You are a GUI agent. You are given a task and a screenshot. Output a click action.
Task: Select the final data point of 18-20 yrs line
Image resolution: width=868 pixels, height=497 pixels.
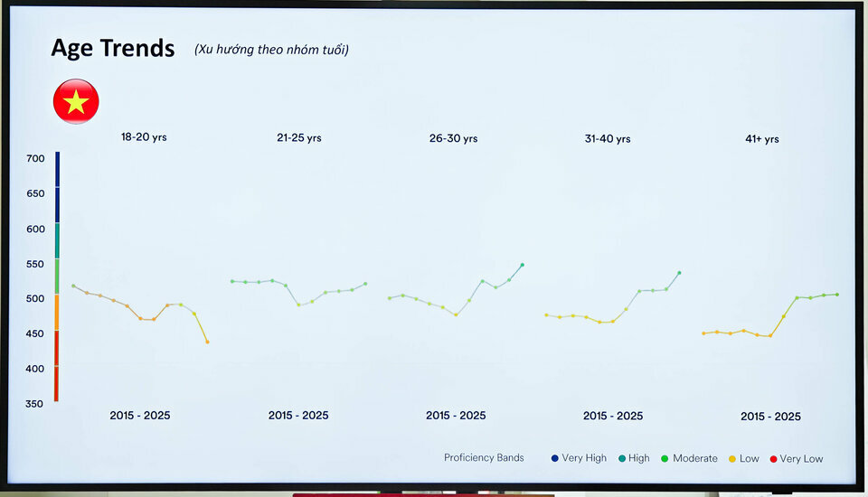pos(207,342)
